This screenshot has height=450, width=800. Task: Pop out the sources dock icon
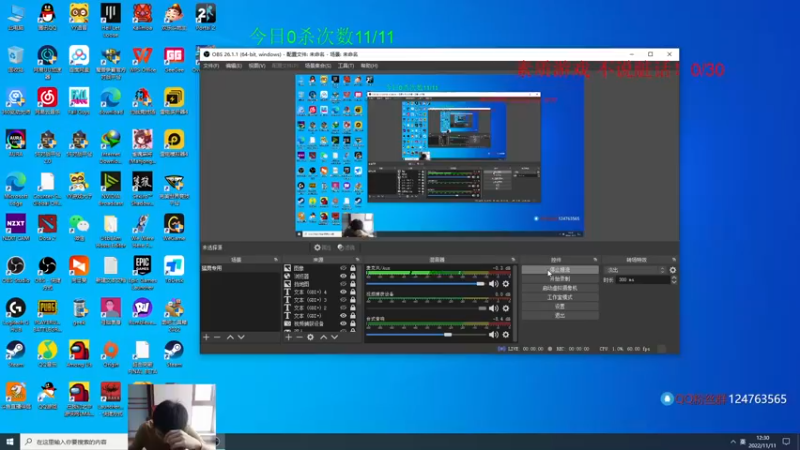pos(357,260)
